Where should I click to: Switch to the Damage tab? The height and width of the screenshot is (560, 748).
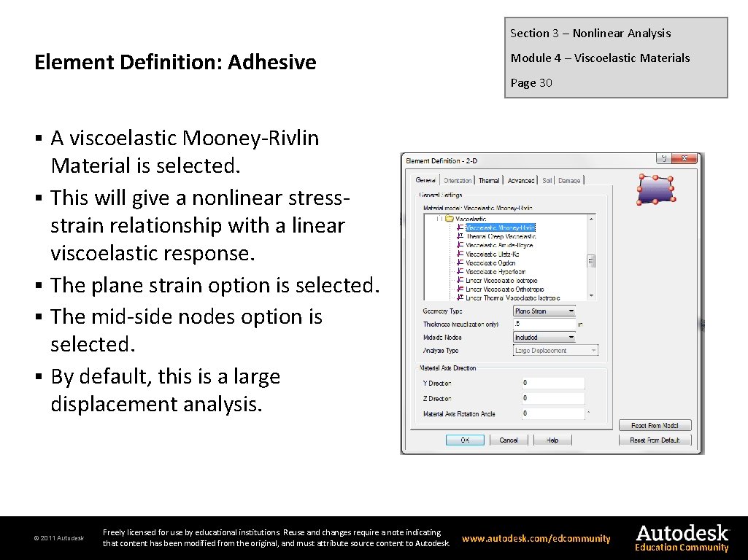pos(569,181)
